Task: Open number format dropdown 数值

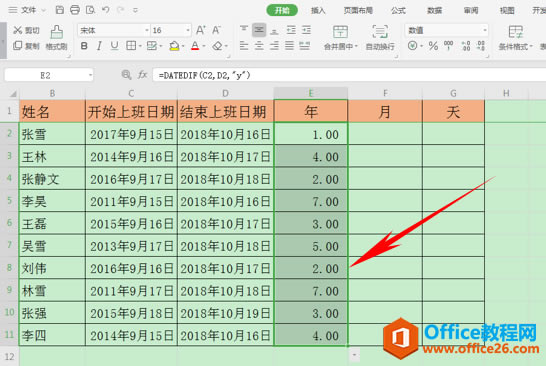Action: (485, 30)
